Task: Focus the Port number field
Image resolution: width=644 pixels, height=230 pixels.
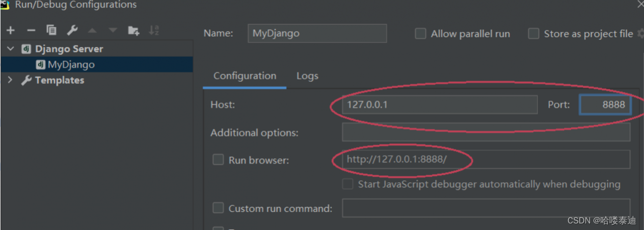Action: (x=605, y=104)
